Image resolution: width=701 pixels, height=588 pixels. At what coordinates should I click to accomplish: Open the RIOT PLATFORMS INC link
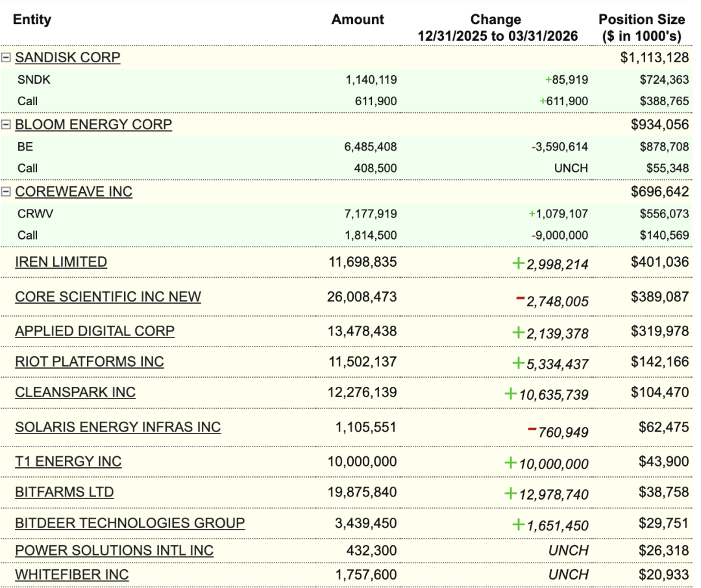[x=90, y=361]
